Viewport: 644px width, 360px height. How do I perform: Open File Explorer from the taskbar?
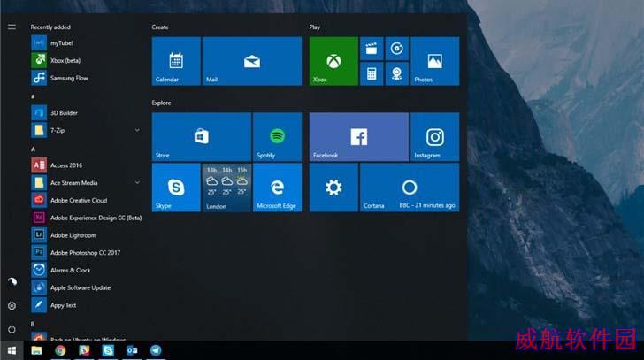[x=36, y=350]
